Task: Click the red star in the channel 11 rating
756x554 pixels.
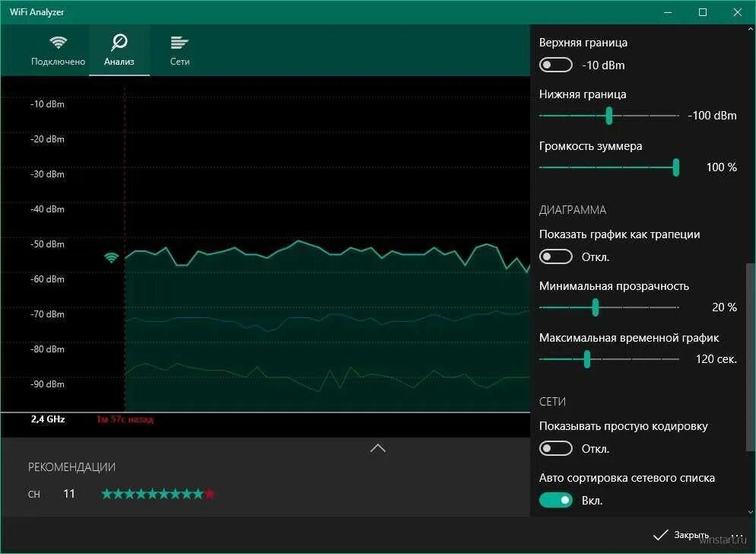Action: (210, 494)
